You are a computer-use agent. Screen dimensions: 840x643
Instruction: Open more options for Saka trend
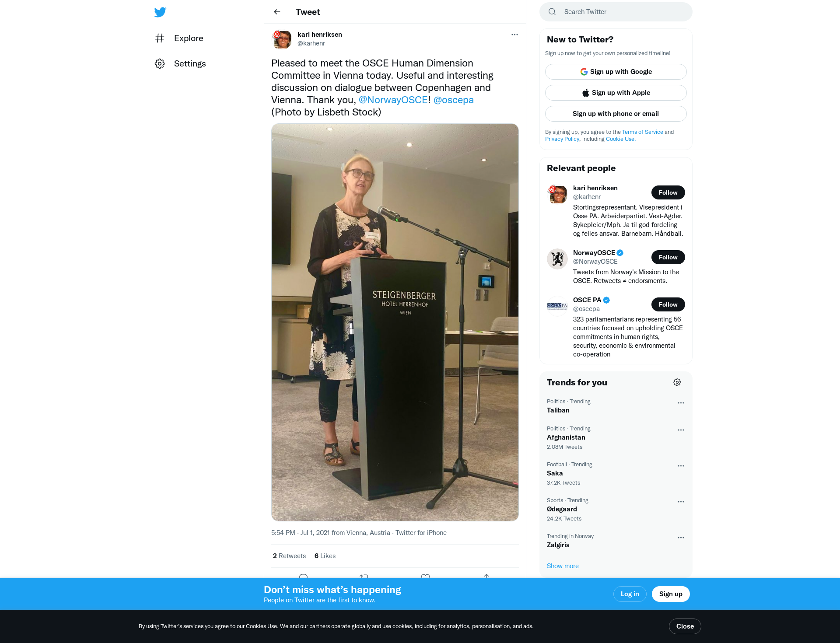point(681,466)
